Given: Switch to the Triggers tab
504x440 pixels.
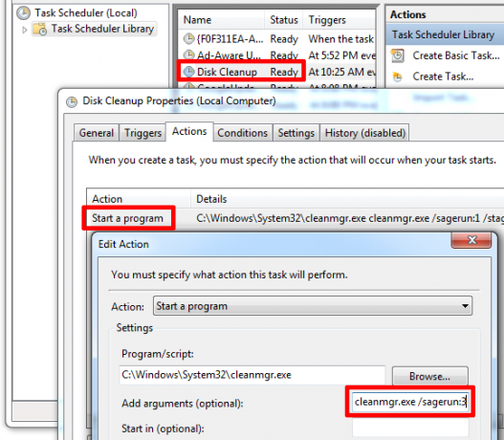Looking at the screenshot, I should pyautogui.click(x=142, y=133).
